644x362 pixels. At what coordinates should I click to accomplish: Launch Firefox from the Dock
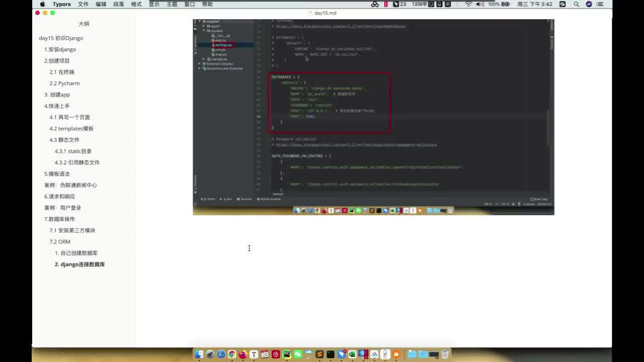pos(243,354)
